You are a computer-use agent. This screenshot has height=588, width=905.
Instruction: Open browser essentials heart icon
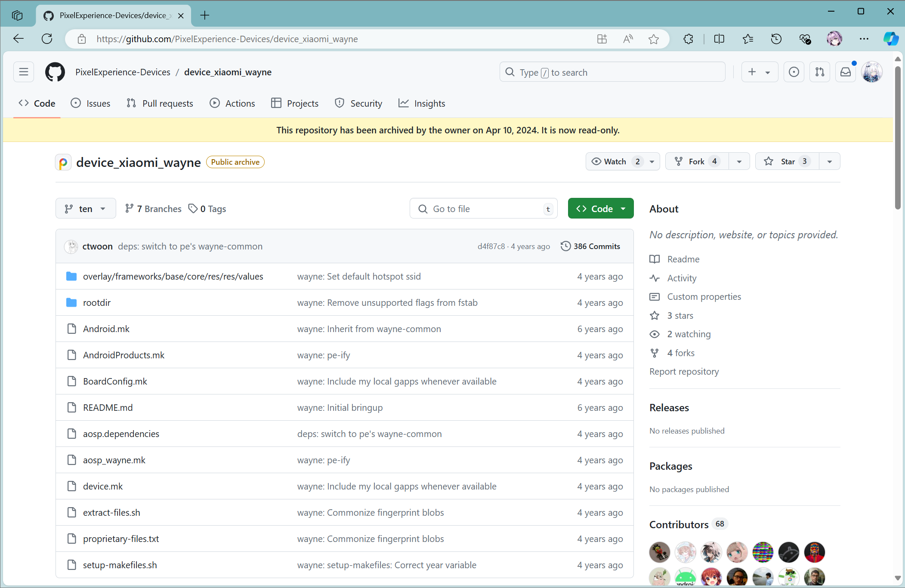[x=805, y=39]
